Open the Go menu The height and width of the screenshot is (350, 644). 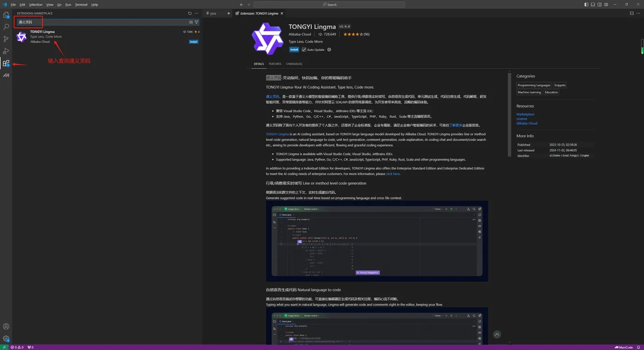59,5
